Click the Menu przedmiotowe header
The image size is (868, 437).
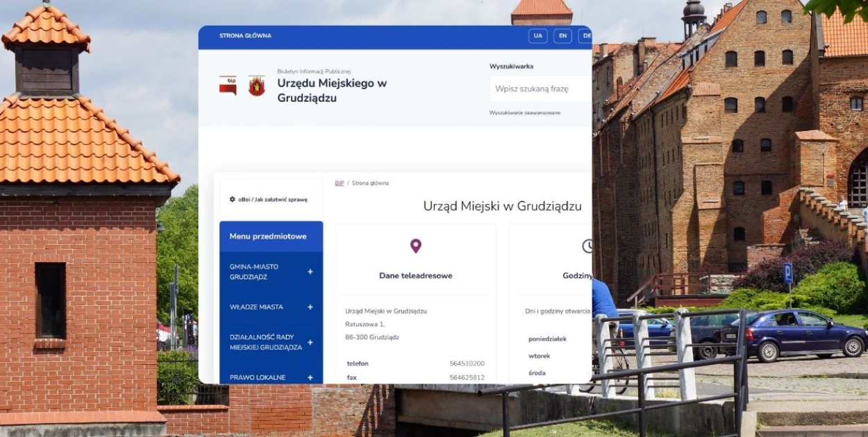268,237
